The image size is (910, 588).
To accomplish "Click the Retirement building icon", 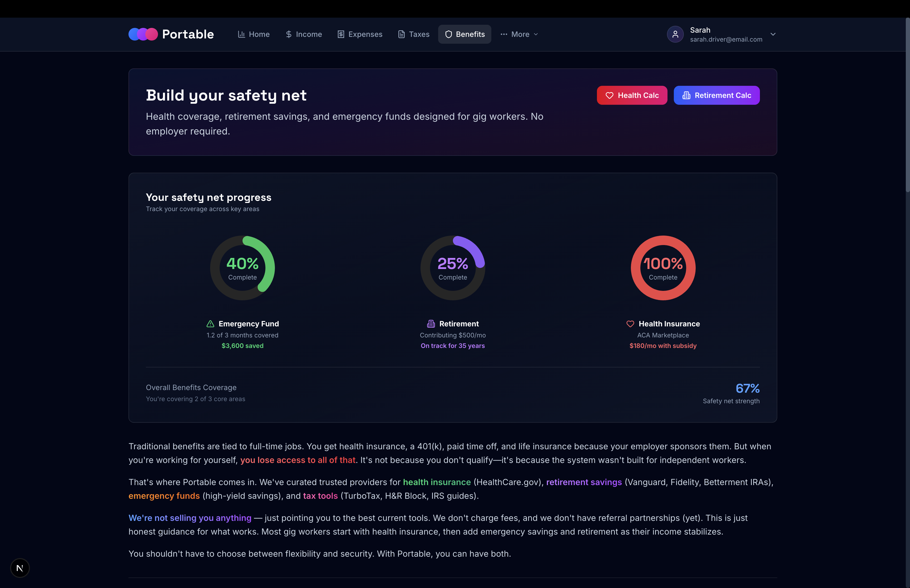I will click(431, 324).
